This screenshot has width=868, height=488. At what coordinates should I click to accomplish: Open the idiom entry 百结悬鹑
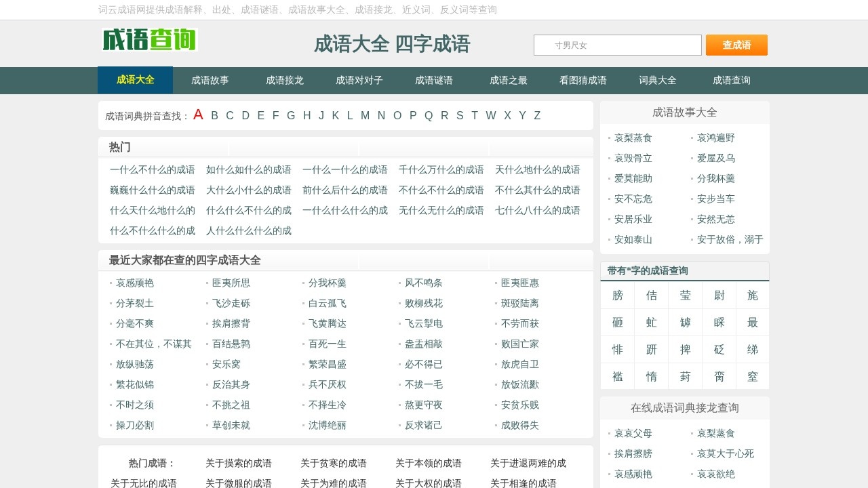click(231, 344)
